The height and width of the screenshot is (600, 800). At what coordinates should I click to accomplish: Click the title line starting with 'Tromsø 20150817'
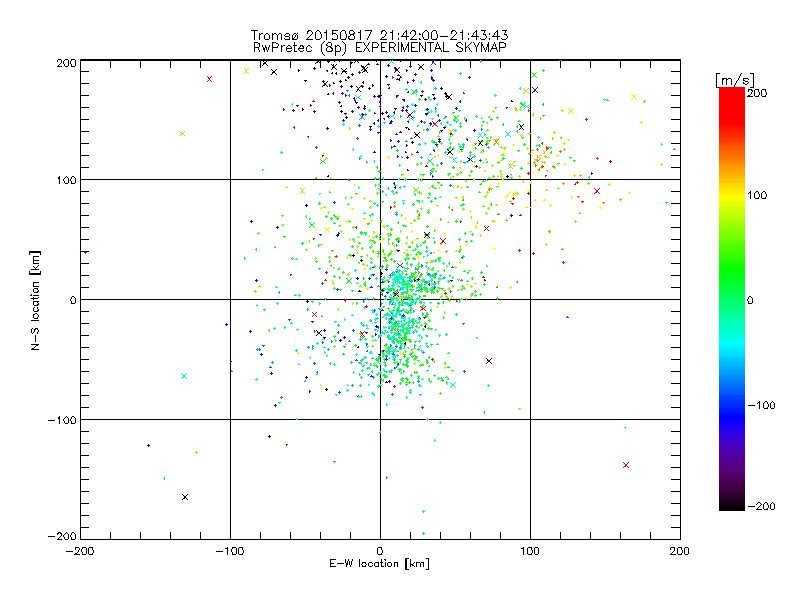(379, 35)
